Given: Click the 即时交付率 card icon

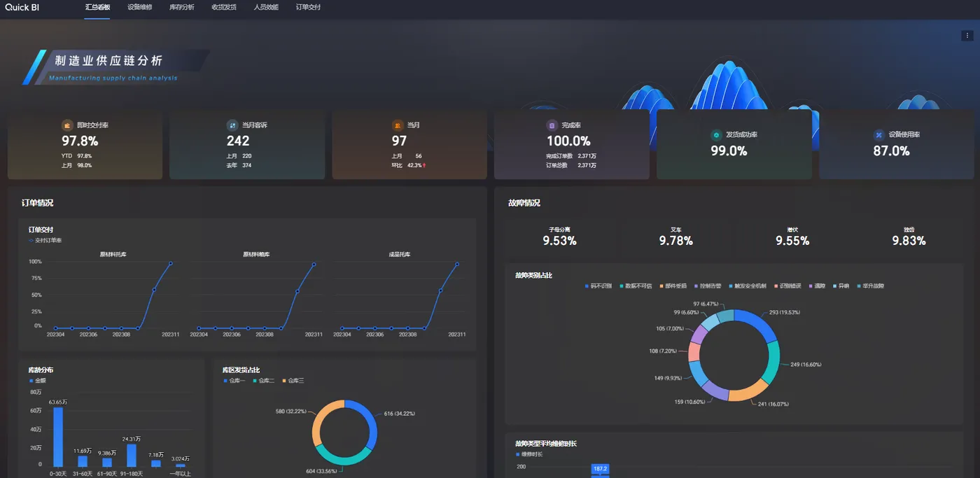Looking at the screenshot, I should tap(67, 125).
